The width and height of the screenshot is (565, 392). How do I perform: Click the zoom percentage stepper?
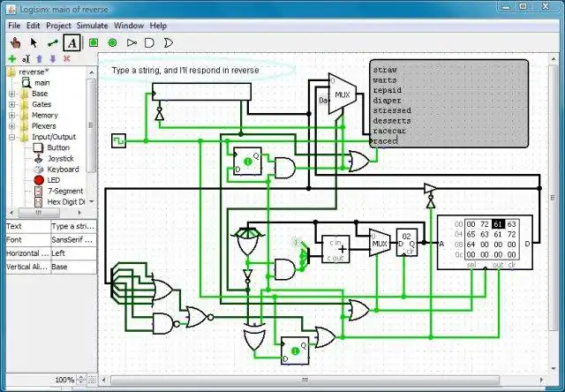point(81,380)
